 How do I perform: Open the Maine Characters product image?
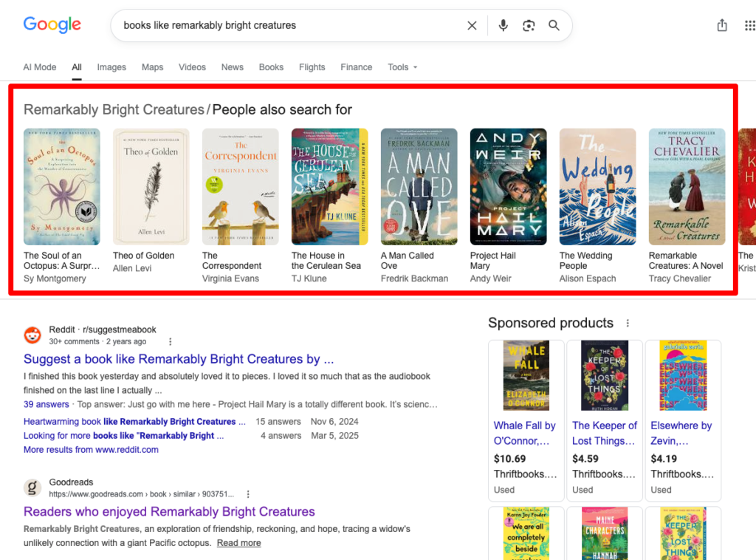tap(605, 533)
